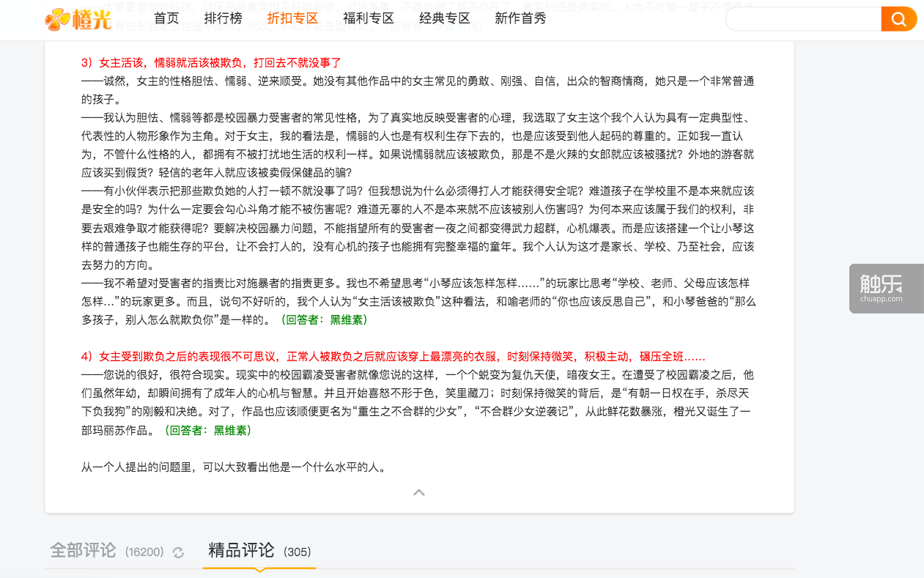Go to the 排行榜 page
The width and height of the screenshot is (924, 578).
tap(223, 18)
